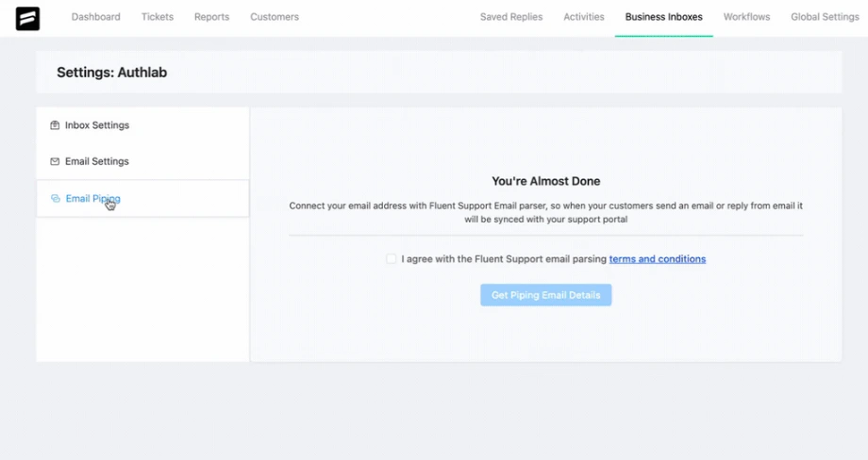The width and height of the screenshot is (868, 460).
Task: Click Get Piping Email Details button
Action: 546,295
